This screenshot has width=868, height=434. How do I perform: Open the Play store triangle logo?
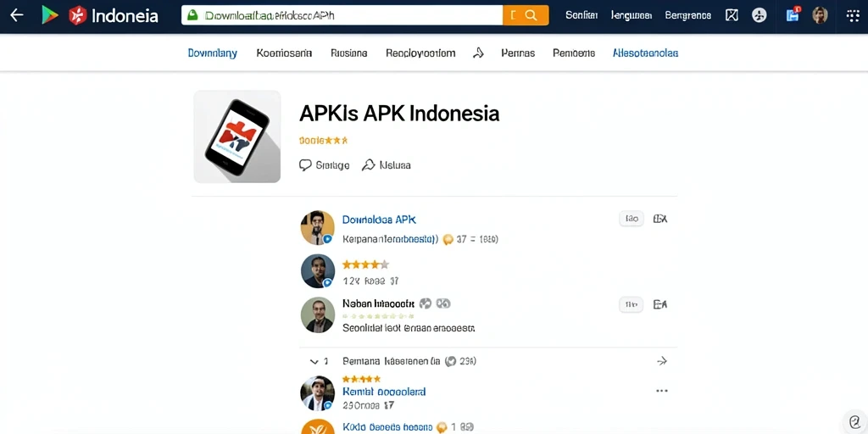pyautogui.click(x=50, y=15)
